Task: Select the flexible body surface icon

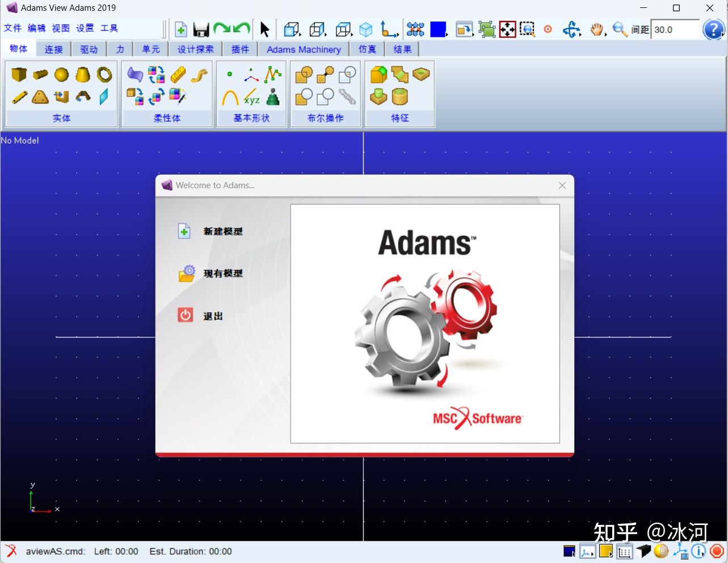Action: click(135, 74)
